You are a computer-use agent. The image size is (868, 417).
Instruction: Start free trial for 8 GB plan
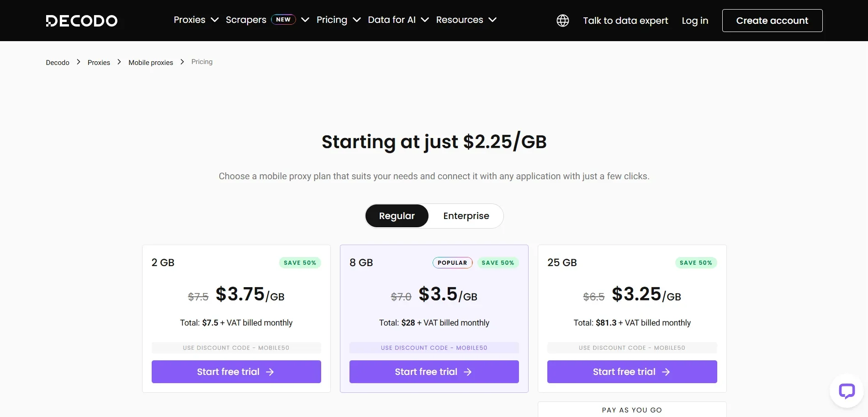point(434,372)
